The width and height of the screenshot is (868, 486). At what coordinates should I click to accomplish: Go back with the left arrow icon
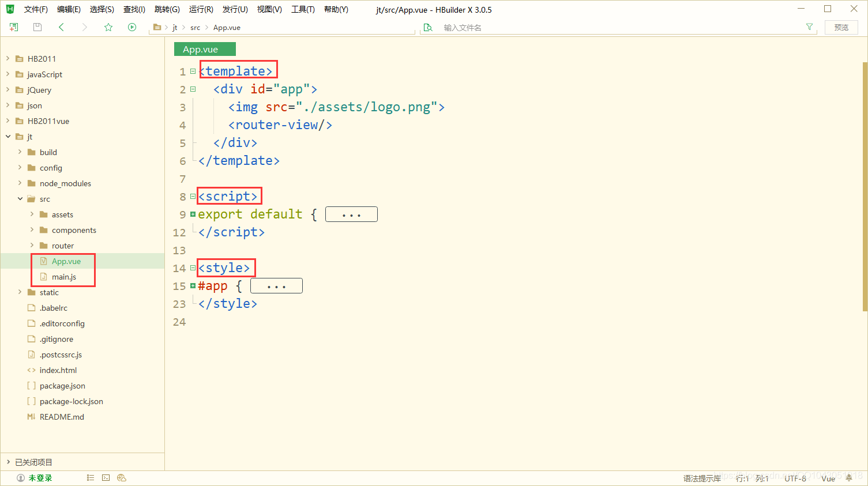coord(61,27)
